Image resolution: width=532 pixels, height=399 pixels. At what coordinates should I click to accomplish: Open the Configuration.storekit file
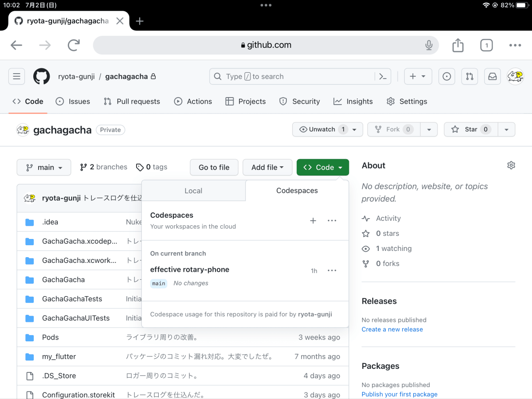78,395
